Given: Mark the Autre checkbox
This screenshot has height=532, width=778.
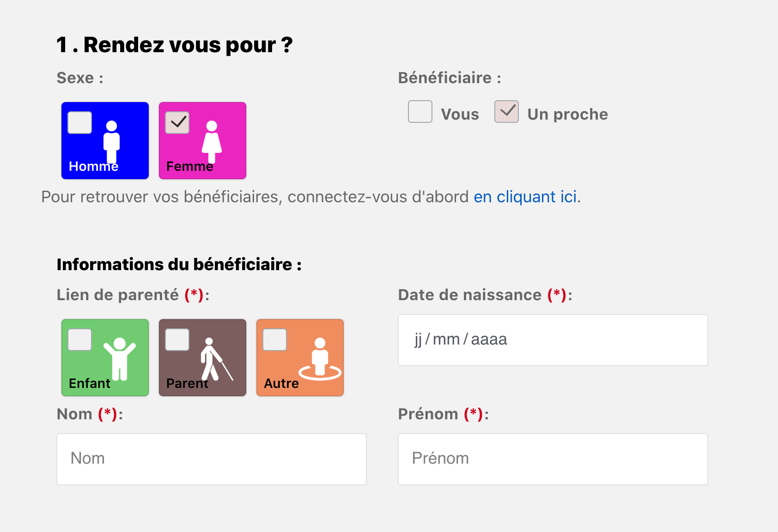Looking at the screenshot, I should [x=275, y=340].
